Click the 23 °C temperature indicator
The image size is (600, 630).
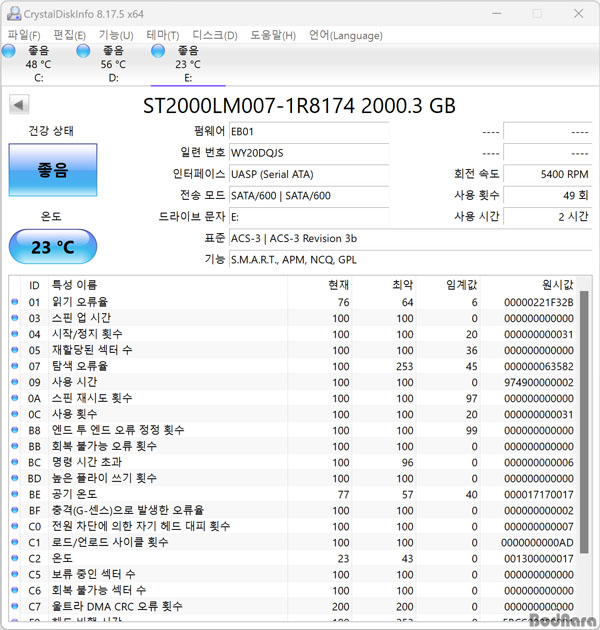(x=53, y=247)
